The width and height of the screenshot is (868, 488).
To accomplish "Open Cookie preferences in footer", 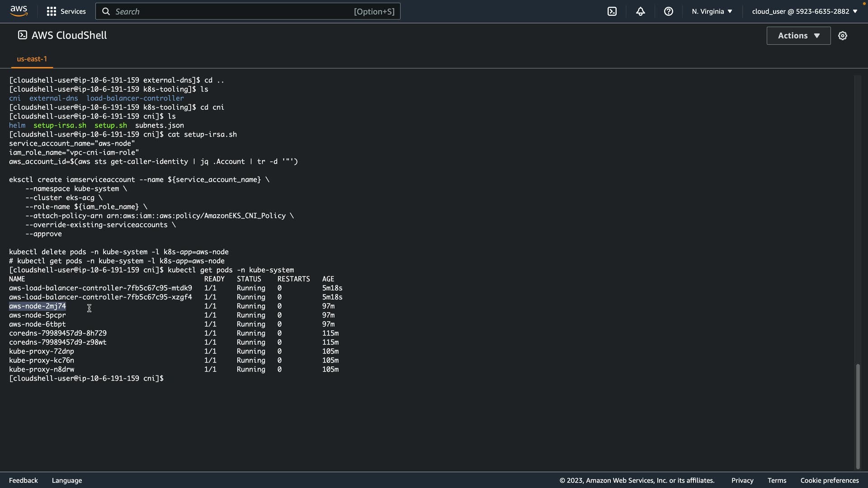I will click(829, 480).
